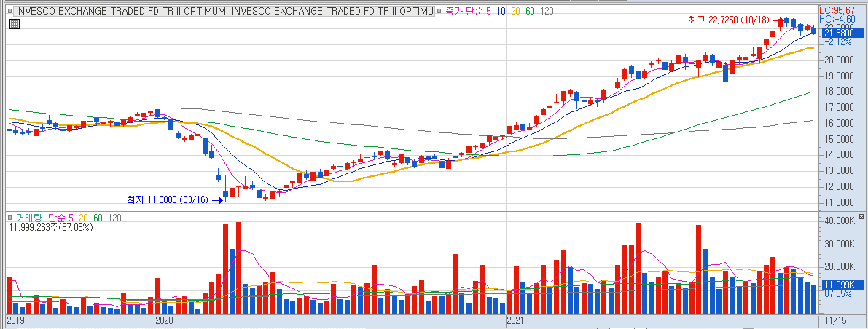
Task: Click the 2019 year marker on timeline
Action: [x=15, y=320]
